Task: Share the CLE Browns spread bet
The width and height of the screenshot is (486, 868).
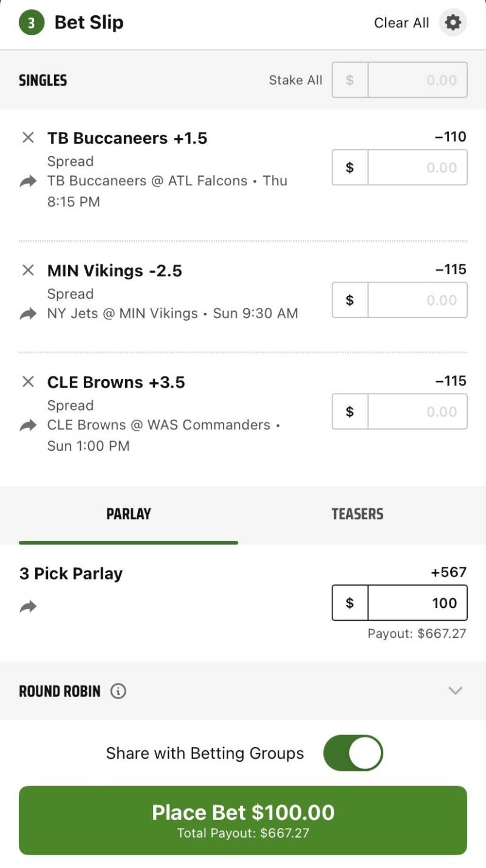Action: click(28, 425)
